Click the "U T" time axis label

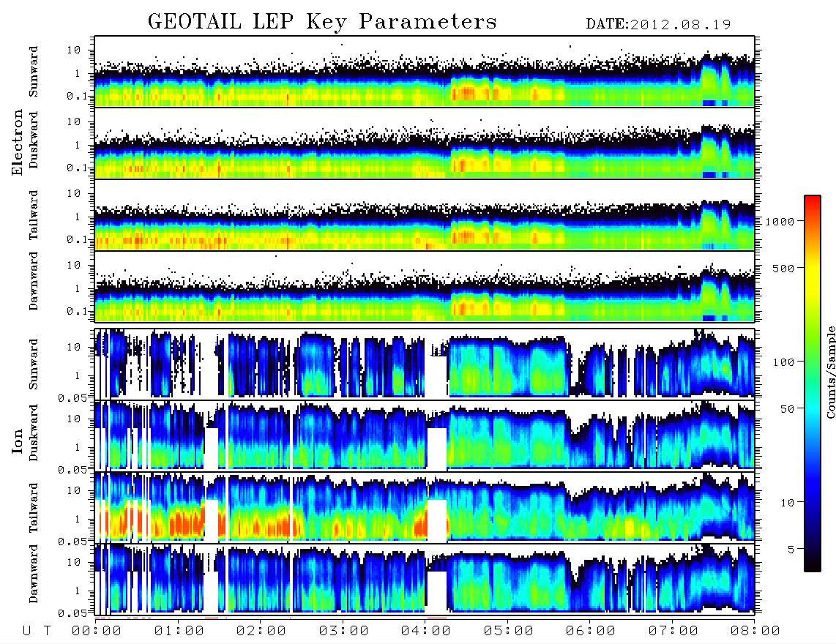(x=37, y=632)
